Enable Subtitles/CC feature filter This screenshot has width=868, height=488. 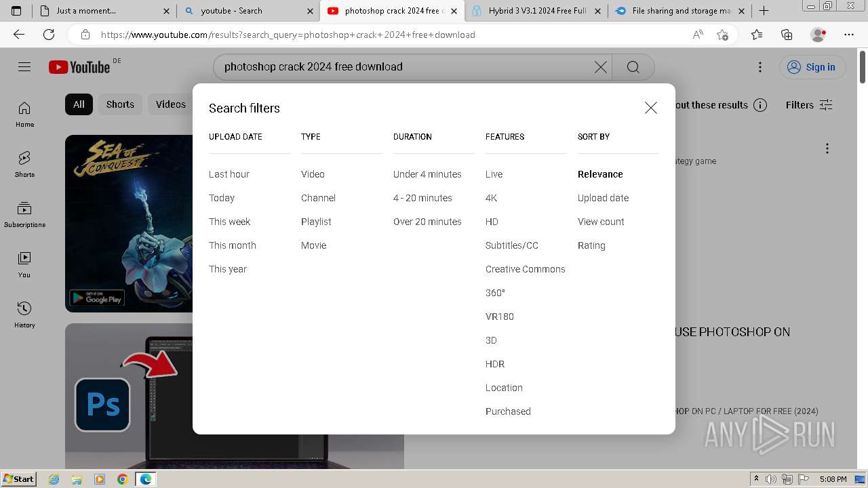512,245
